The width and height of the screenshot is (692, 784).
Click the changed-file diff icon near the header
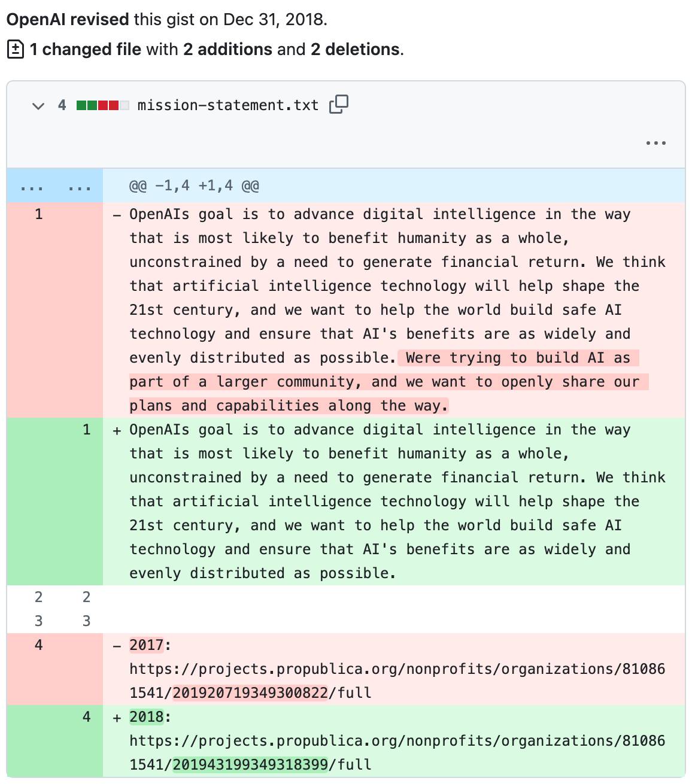[15, 49]
